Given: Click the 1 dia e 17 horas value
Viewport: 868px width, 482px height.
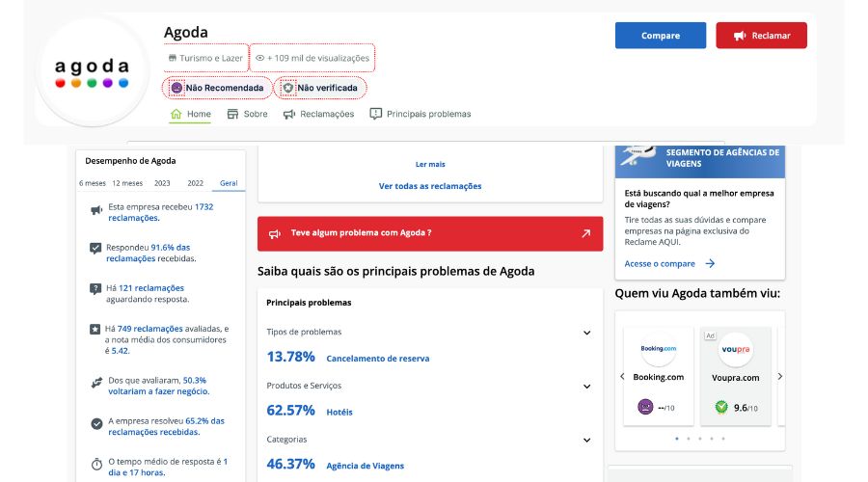Looking at the screenshot, I should tap(167, 468).
